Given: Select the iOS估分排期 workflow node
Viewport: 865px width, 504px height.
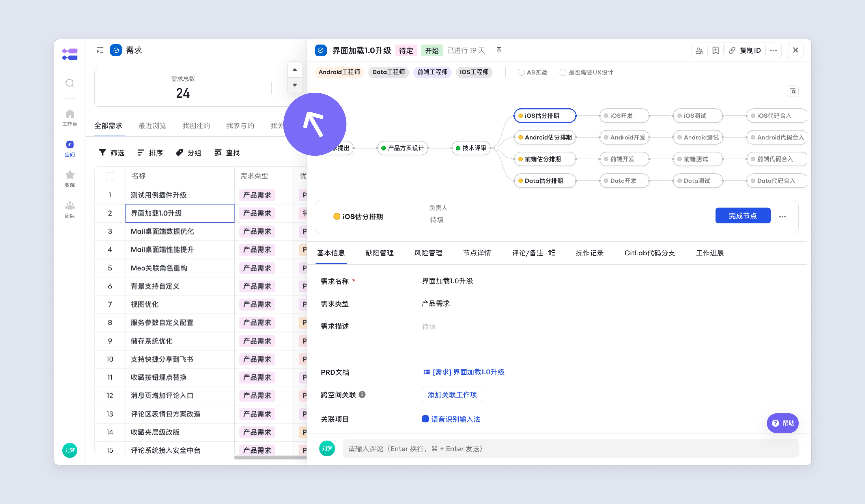Looking at the screenshot, I should point(545,115).
